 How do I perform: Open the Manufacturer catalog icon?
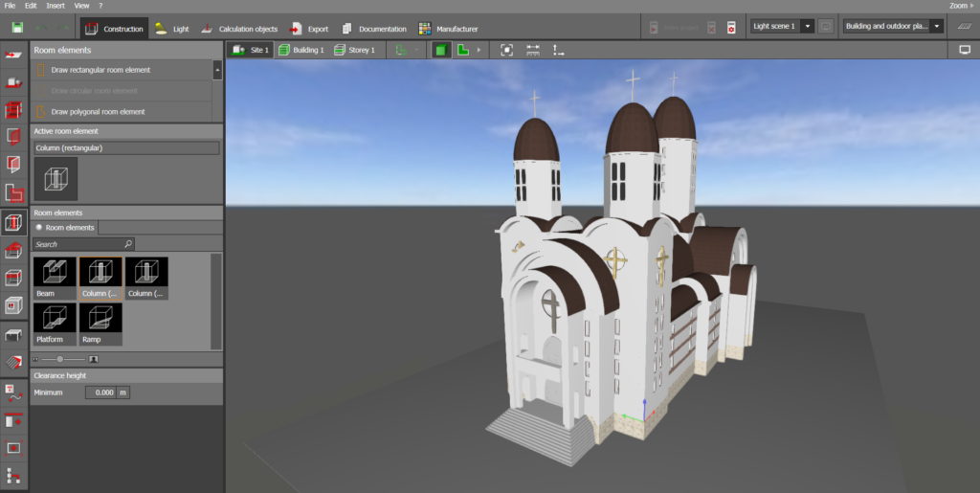click(425, 29)
